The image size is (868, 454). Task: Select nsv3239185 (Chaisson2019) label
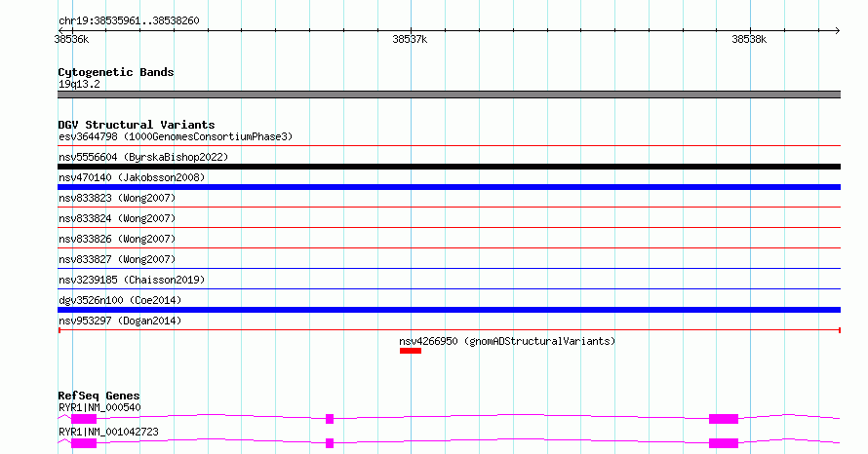click(x=132, y=280)
